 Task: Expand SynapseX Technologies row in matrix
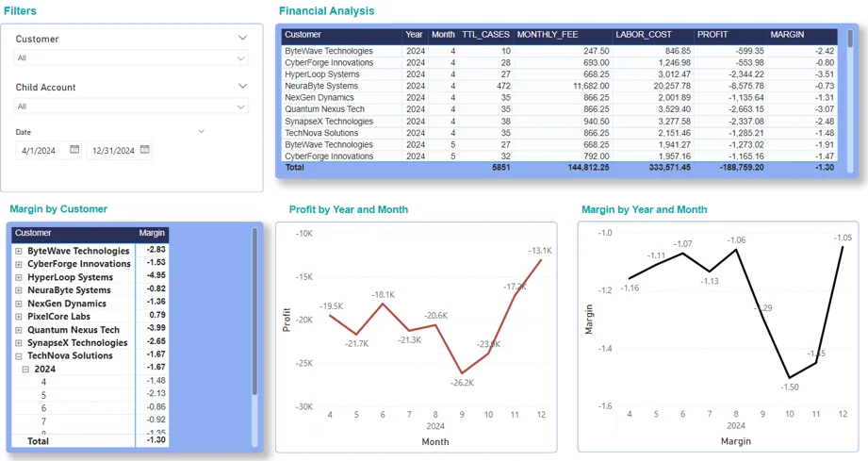pyautogui.click(x=18, y=343)
